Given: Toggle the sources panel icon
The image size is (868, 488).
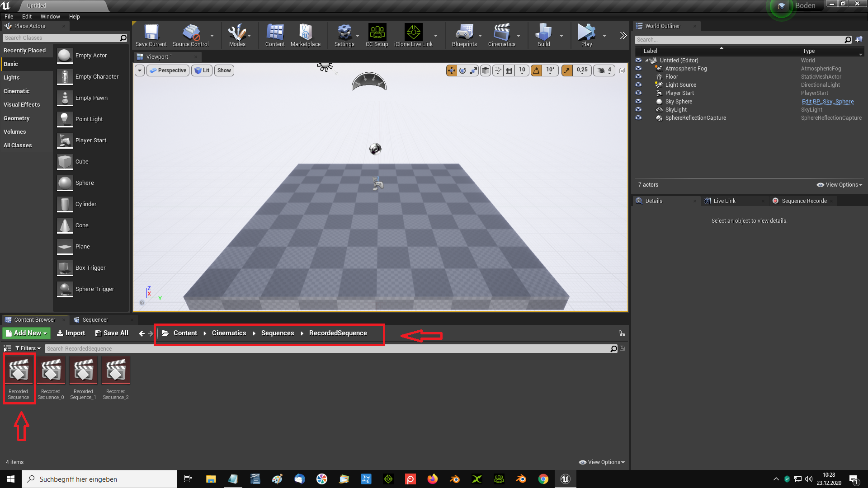Looking at the screenshot, I should [7, 348].
